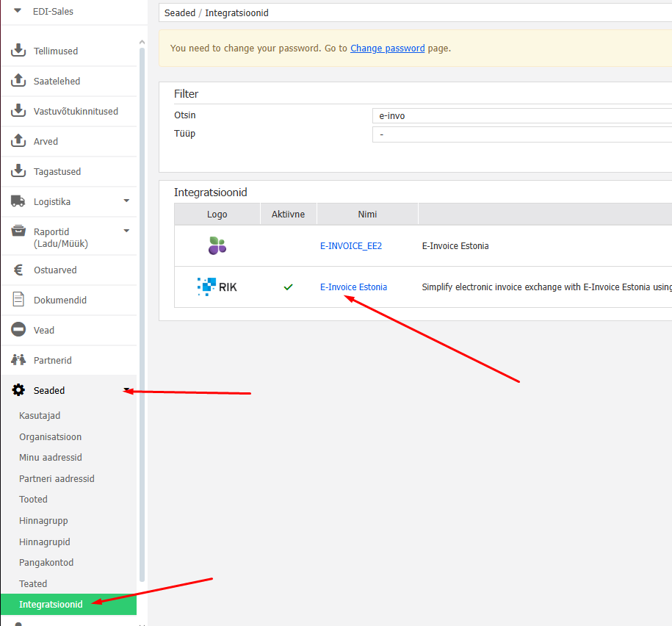672x626 pixels.
Task: Expand the Raportid (Ladu/Müük) submenu arrow
Action: click(x=126, y=231)
